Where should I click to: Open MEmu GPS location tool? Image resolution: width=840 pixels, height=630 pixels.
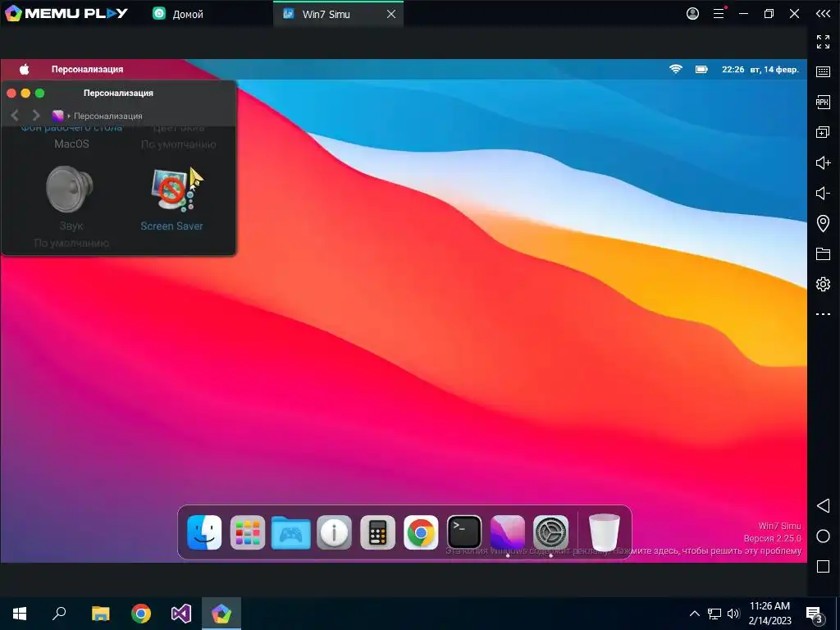pos(823,223)
